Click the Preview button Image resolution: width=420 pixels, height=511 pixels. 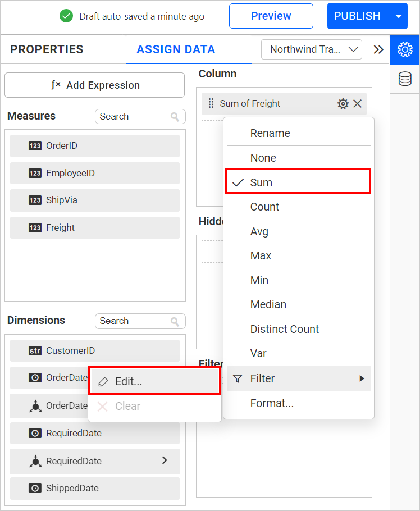click(271, 16)
